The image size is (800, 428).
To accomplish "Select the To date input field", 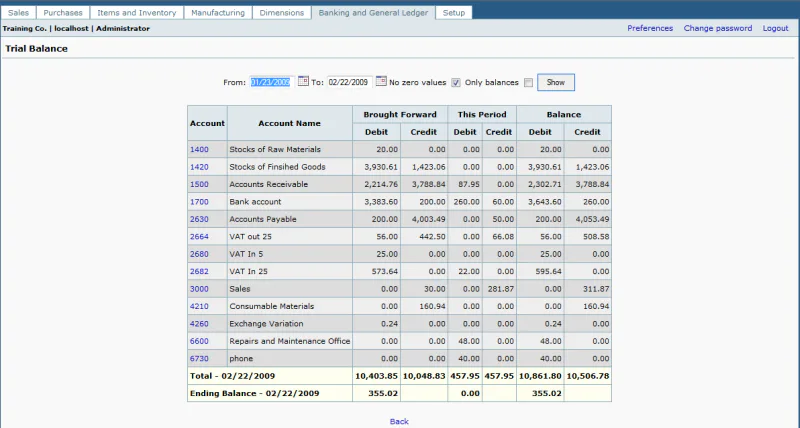I will pyautogui.click(x=349, y=82).
